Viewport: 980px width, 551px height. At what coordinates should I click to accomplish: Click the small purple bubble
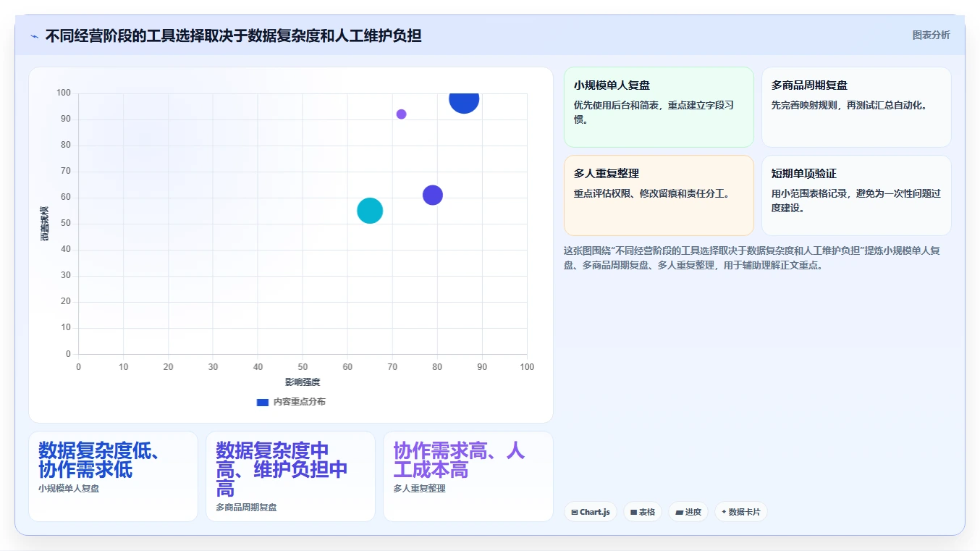(x=401, y=114)
